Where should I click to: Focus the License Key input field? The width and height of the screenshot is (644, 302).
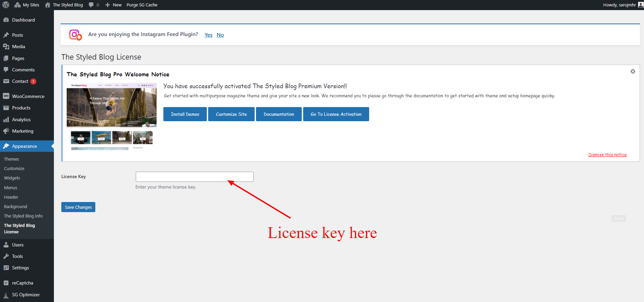coord(194,177)
